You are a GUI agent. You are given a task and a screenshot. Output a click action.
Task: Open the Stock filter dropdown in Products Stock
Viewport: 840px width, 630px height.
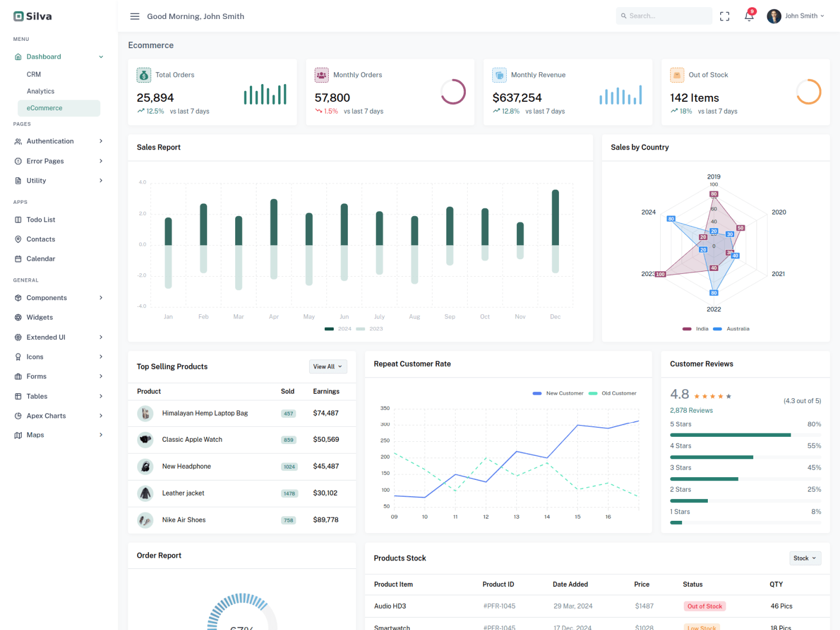805,558
